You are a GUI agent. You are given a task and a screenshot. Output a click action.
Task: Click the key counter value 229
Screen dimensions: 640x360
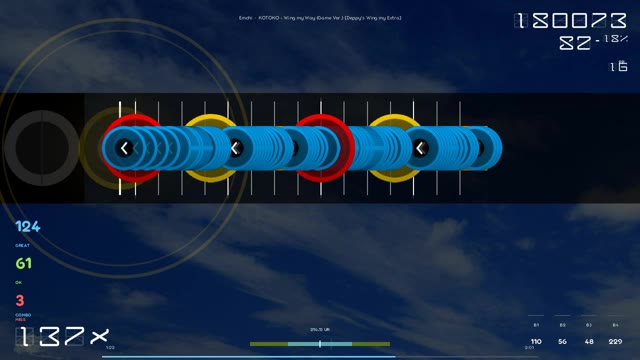(616, 342)
